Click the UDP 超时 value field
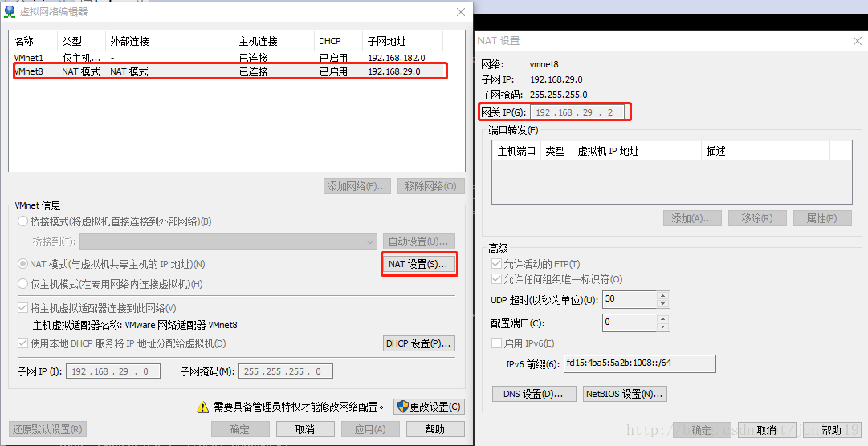The width and height of the screenshot is (868, 446). 630,299
